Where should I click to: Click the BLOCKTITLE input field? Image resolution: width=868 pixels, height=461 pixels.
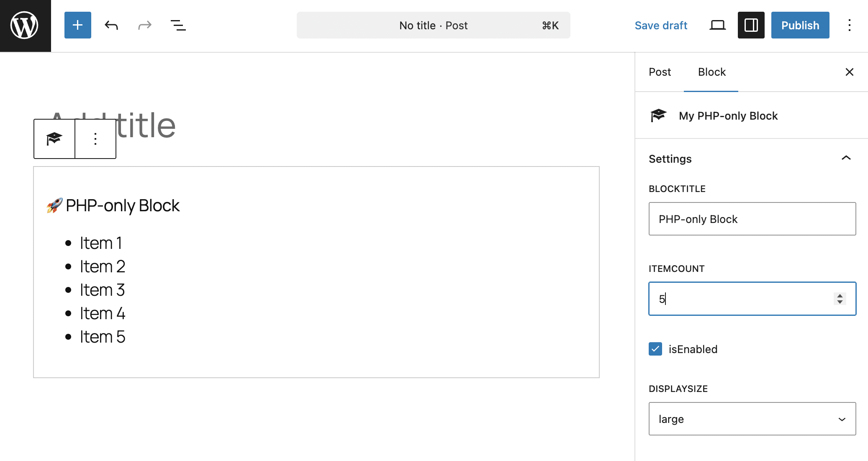[751, 219]
